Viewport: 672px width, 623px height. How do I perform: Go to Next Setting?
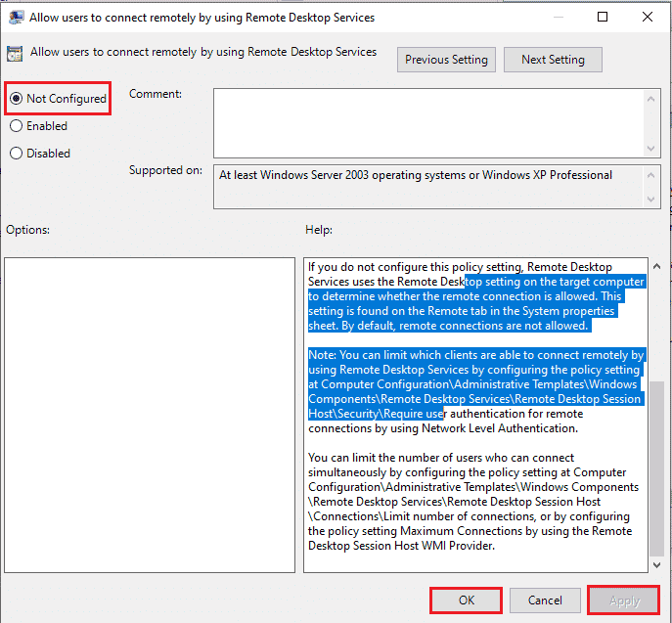[553, 60]
